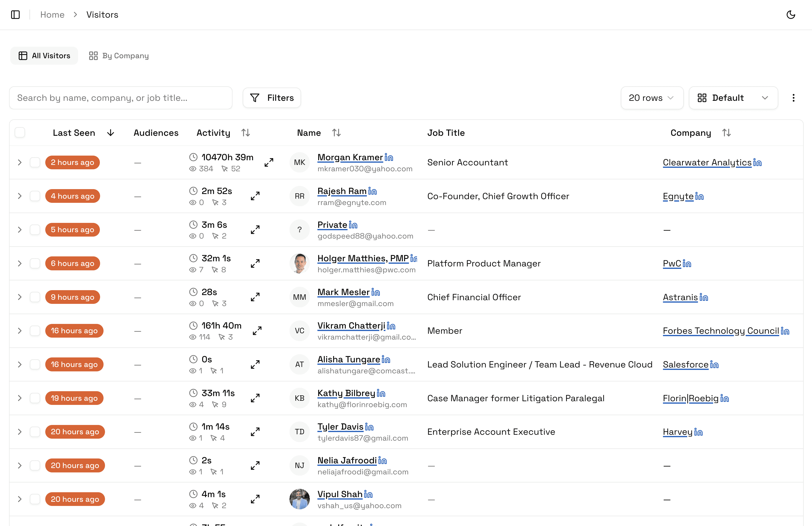The height and width of the screenshot is (526, 812).
Task: Click the Filters button
Action: (272, 98)
